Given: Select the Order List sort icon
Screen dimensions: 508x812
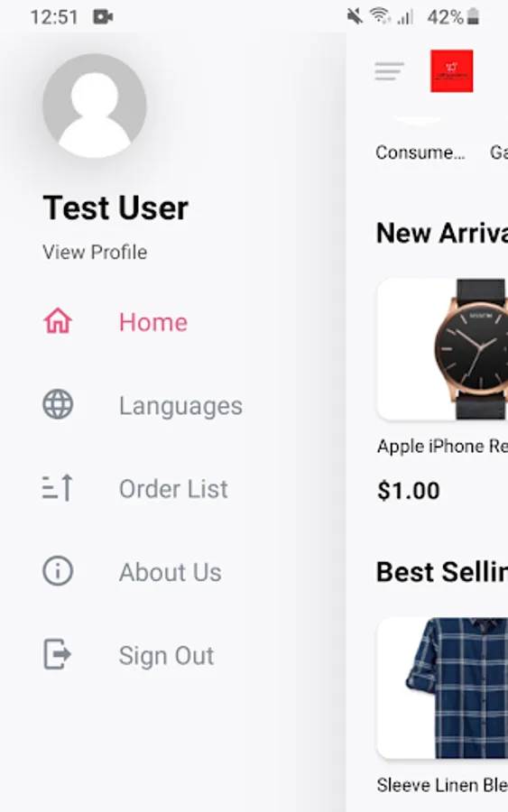Looking at the screenshot, I should click(x=58, y=488).
